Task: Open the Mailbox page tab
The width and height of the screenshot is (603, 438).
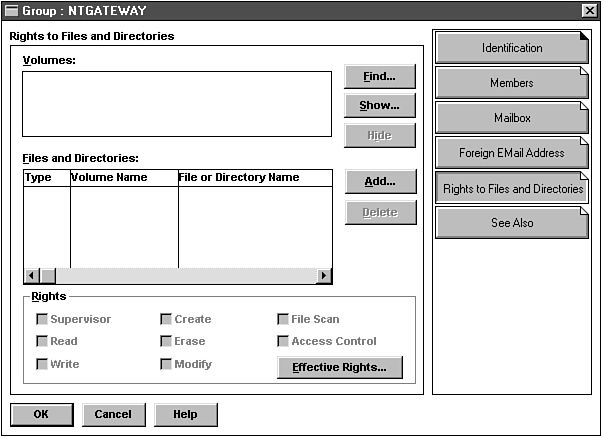Action: 512,118
